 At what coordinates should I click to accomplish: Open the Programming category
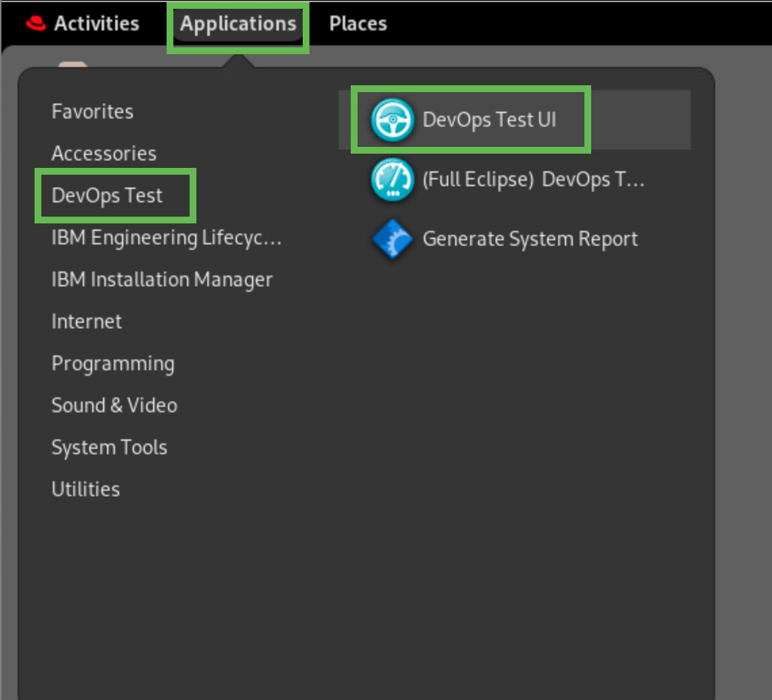(112, 364)
